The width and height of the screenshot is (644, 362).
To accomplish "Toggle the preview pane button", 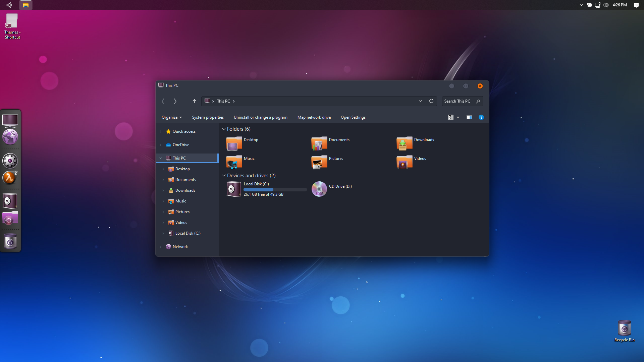I will [x=469, y=117].
